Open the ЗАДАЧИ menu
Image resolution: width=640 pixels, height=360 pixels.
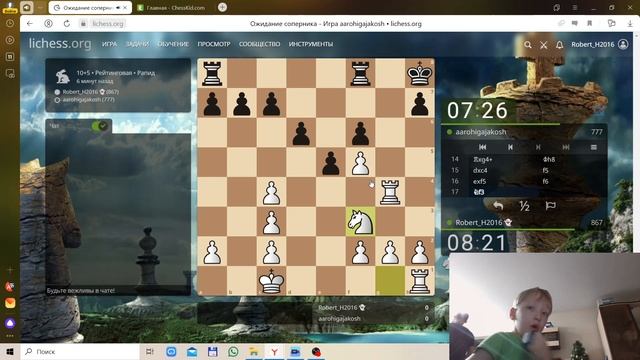click(x=137, y=44)
